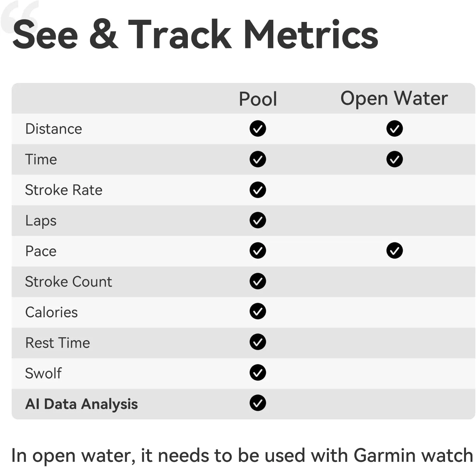Click the Pool checkmark for Stroke Count
Viewport: 476px width, 467px height.
click(x=258, y=281)
